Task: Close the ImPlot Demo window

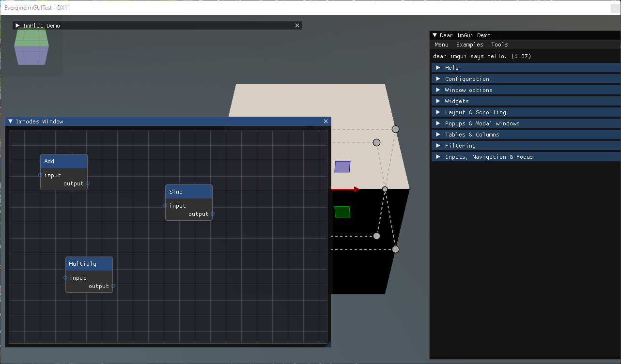Action: (297, 26)
